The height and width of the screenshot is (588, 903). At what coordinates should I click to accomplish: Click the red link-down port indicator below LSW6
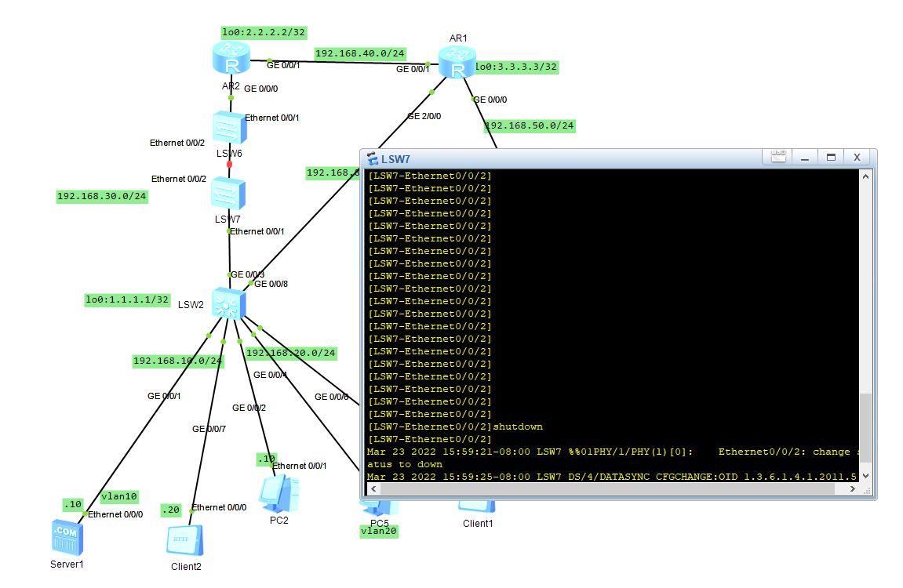(229, 165)
